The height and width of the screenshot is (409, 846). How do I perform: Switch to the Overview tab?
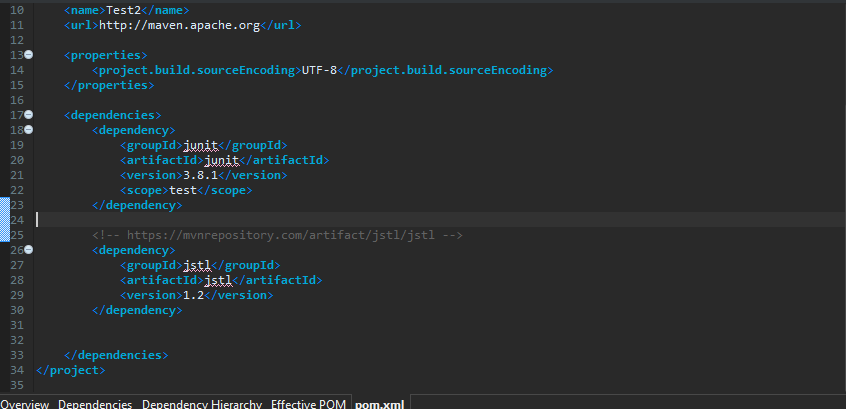(x=24, y=403)
